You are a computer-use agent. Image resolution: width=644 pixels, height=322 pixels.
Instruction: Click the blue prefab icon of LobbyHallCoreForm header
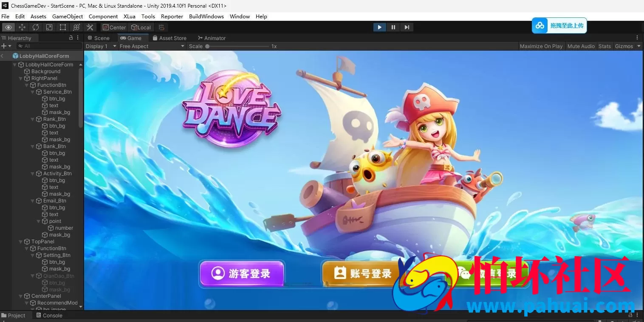[15, 56]
